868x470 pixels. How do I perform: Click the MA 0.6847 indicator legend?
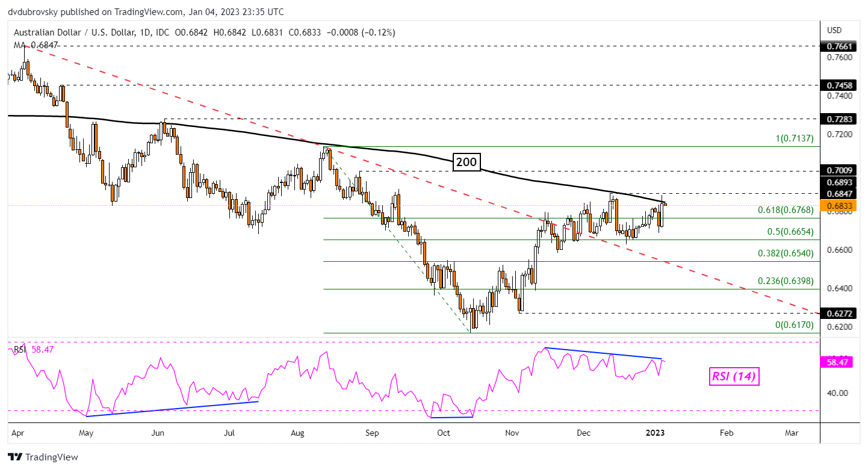[35, 44]
